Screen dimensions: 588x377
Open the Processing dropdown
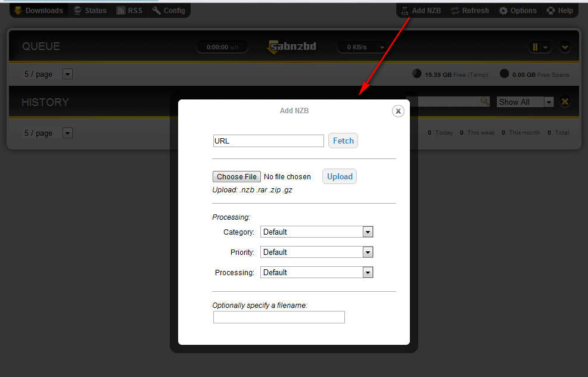(x=316, y=272)
